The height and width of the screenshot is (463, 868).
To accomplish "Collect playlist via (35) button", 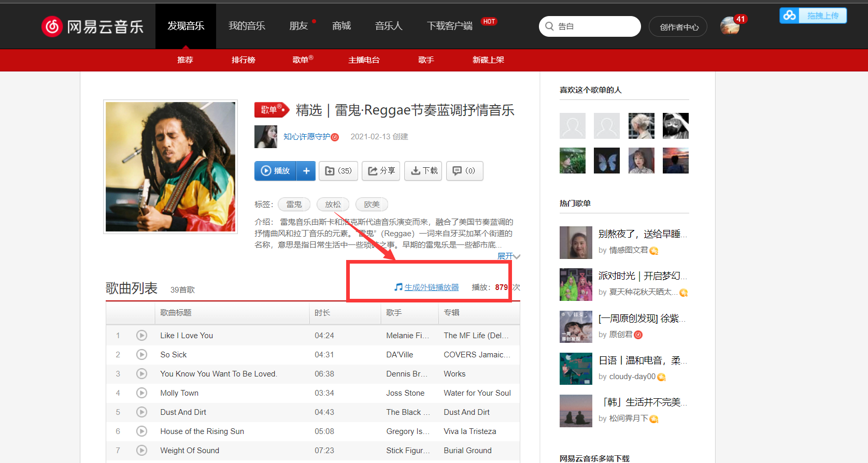I will coord(338,171).
